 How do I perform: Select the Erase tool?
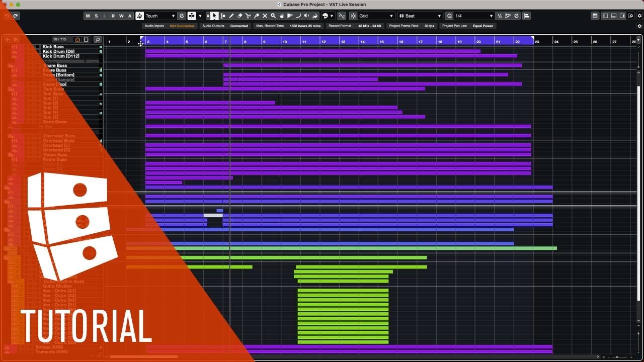[240, 16]
